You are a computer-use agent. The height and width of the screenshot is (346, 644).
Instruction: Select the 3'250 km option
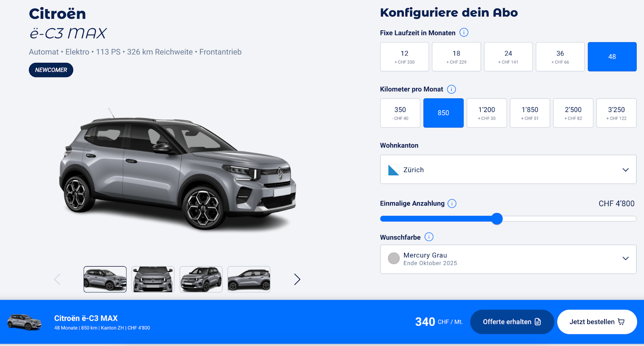click(x=616, y=113)
